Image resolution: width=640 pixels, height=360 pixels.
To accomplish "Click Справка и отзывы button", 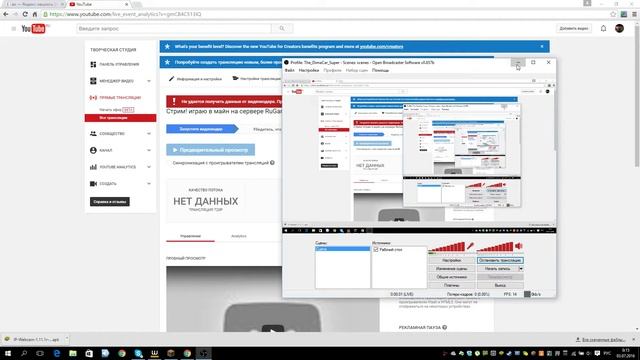I will pyautogui.click(x=110, y=202).
